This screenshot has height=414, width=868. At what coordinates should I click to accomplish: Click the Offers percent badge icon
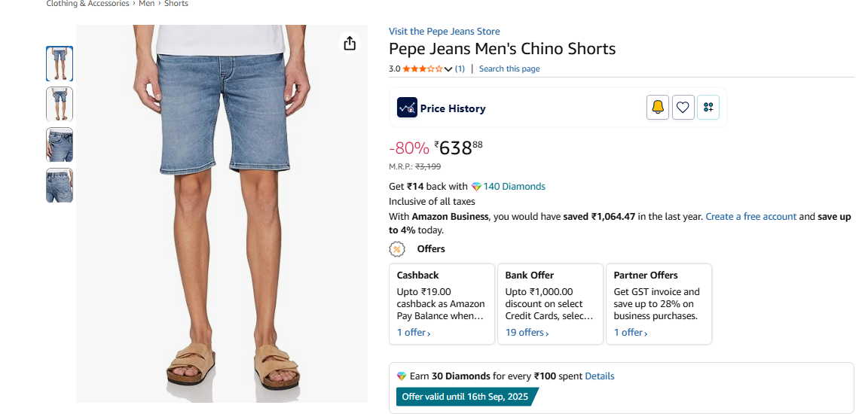point(397,249)
